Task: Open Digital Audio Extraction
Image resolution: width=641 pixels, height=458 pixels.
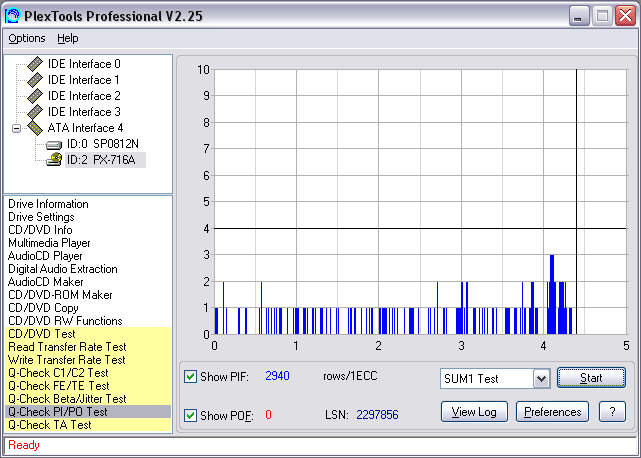Action: (x=63, y=269)
